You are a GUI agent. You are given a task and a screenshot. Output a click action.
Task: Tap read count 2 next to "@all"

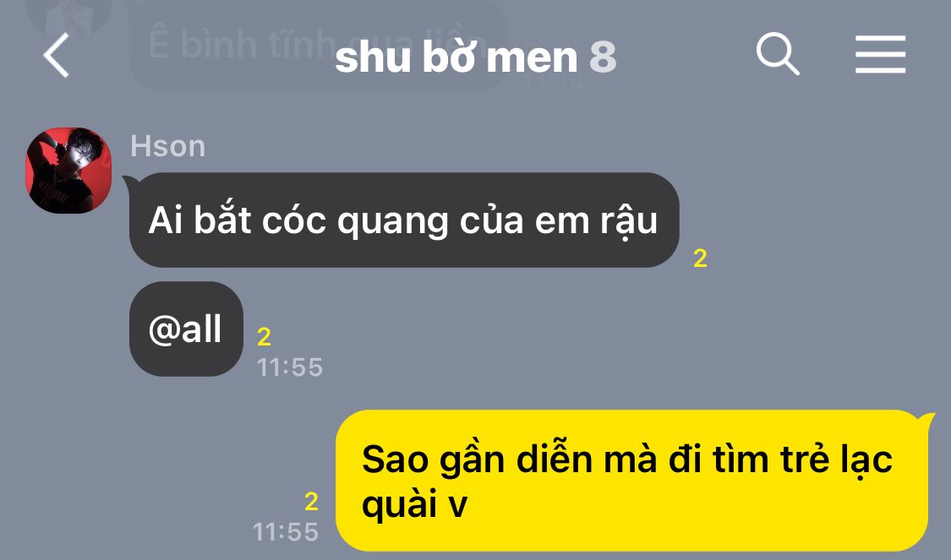[264, 337]
